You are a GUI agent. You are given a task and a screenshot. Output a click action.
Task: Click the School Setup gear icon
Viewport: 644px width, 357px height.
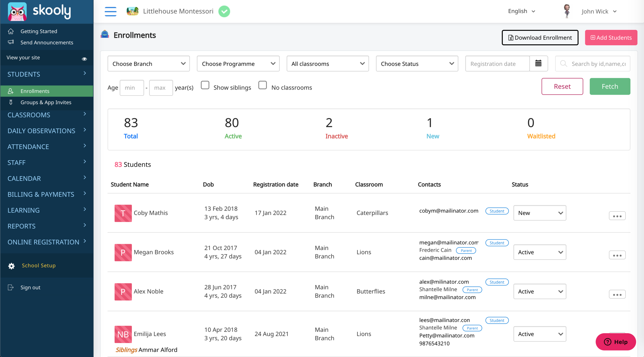11,266
